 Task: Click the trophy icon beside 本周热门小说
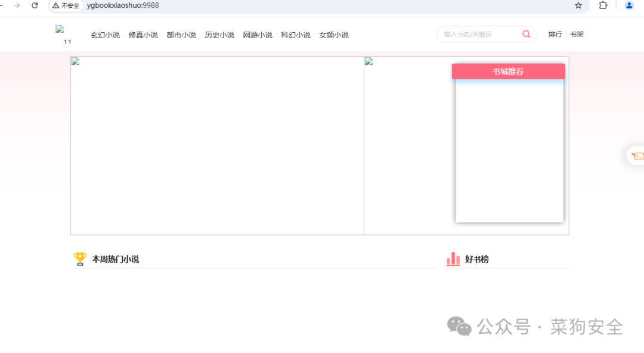click(x=80, y=259)
